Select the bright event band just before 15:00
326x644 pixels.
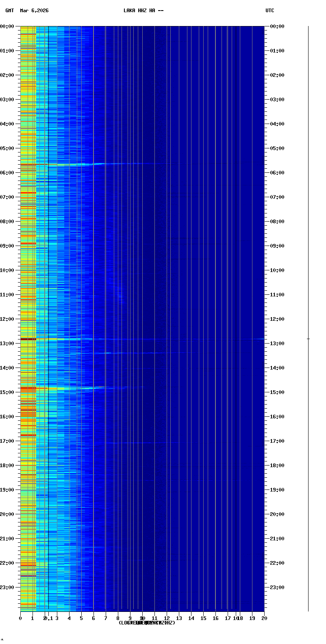pos(61,389)
